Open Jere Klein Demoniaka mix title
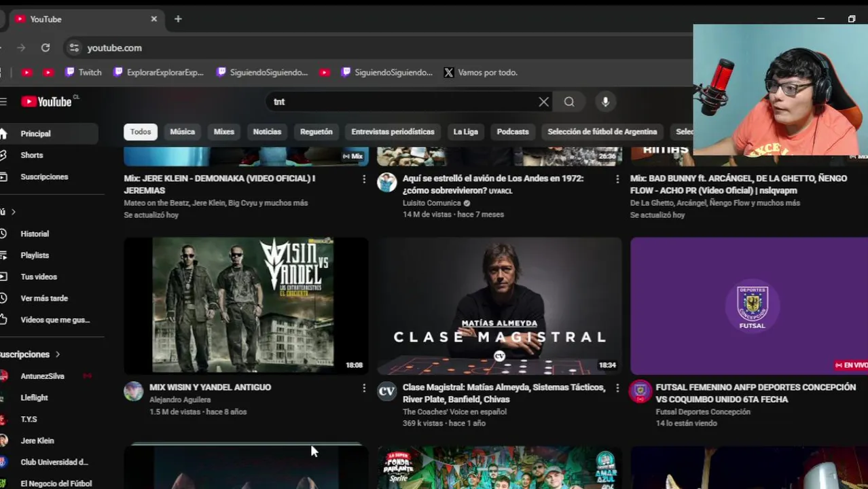The width and height of the screenshot is (868, 489). coord(219,184)
